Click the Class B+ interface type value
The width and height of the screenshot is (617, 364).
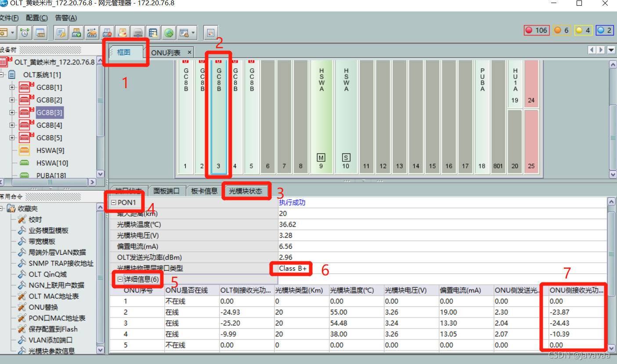tap(293, 268)
